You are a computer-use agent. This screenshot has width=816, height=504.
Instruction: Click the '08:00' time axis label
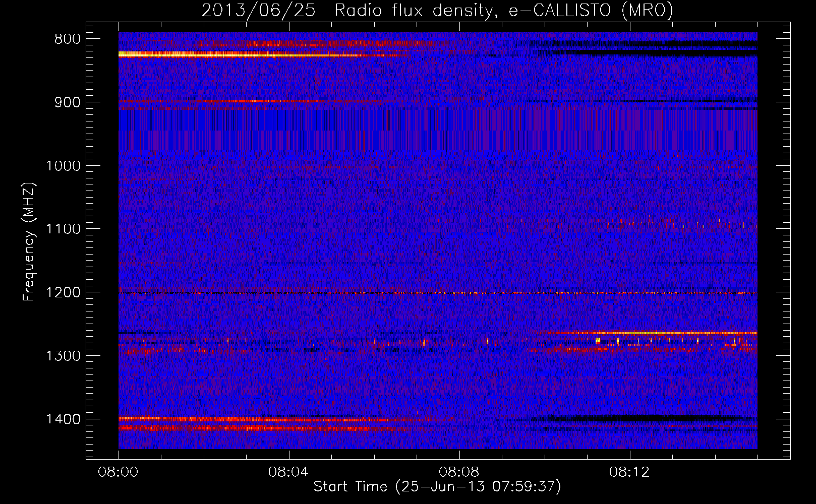119,472
